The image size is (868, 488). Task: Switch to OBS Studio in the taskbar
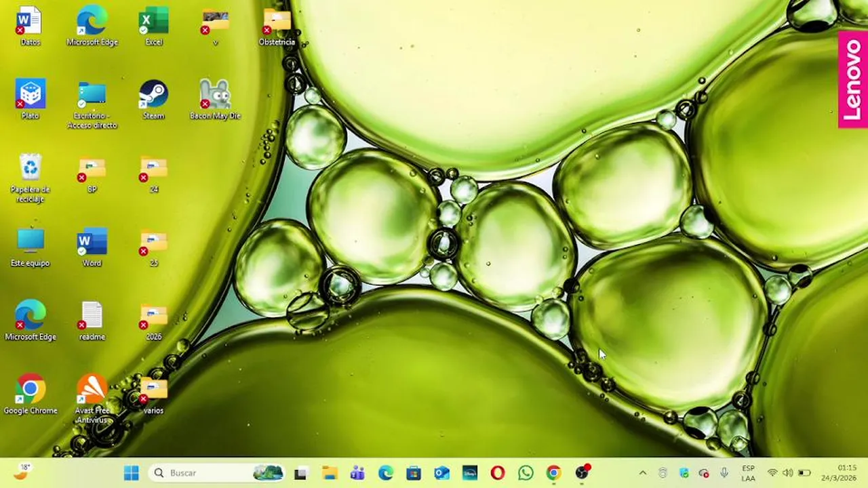tap(582, 472)
